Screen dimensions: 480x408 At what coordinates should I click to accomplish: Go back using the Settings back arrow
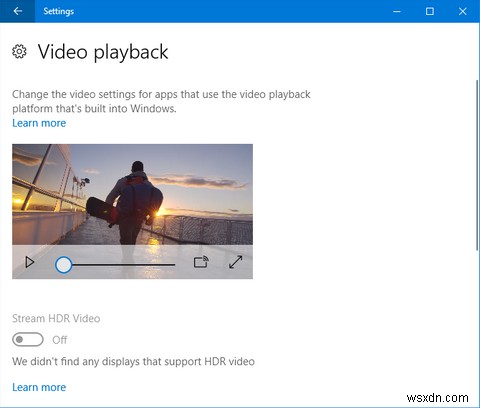click(17, 11)
